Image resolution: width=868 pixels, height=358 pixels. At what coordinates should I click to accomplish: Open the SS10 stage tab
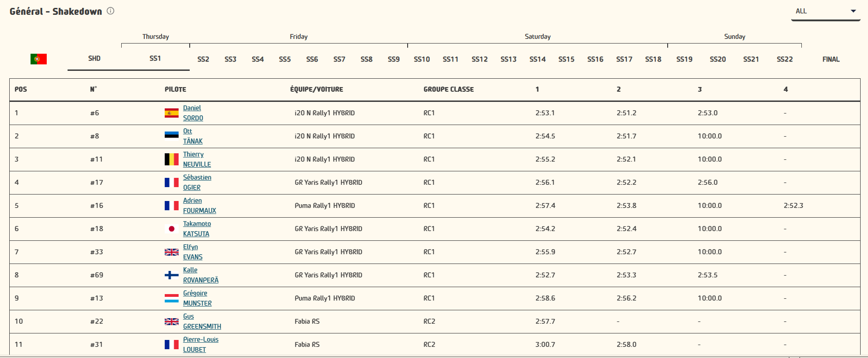[422, 59]
